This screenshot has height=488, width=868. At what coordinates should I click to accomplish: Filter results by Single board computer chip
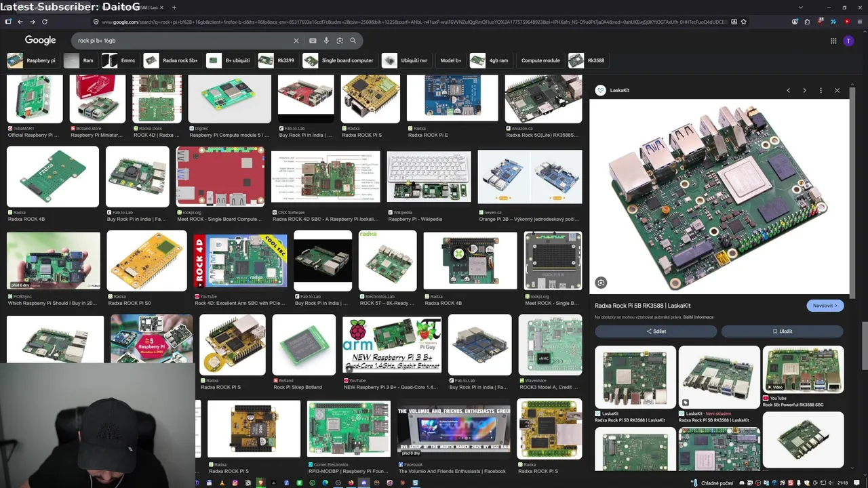tap(339, 60)
